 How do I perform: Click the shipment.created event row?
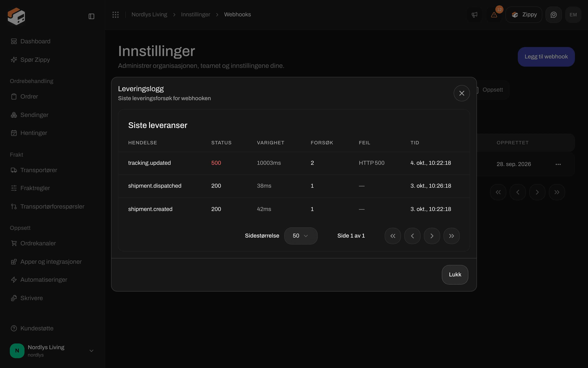click(x=294, y=209)
